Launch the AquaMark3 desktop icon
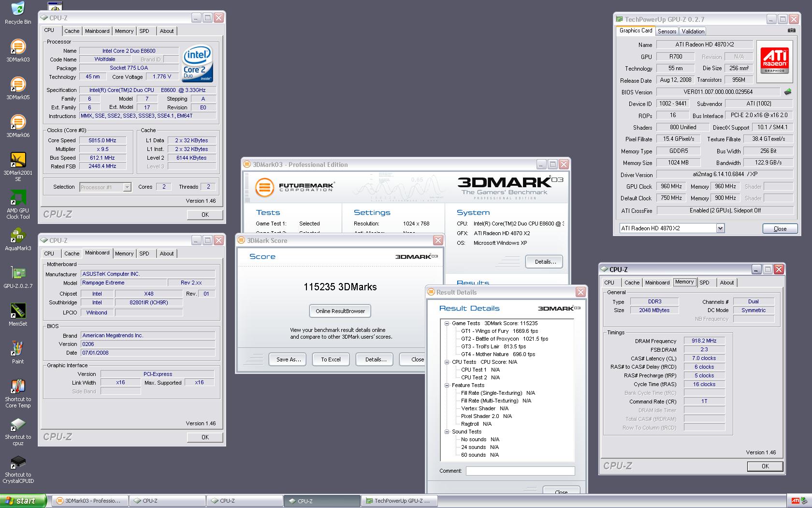This screenshot has width=812, height=508. click(x=18, y=239)
